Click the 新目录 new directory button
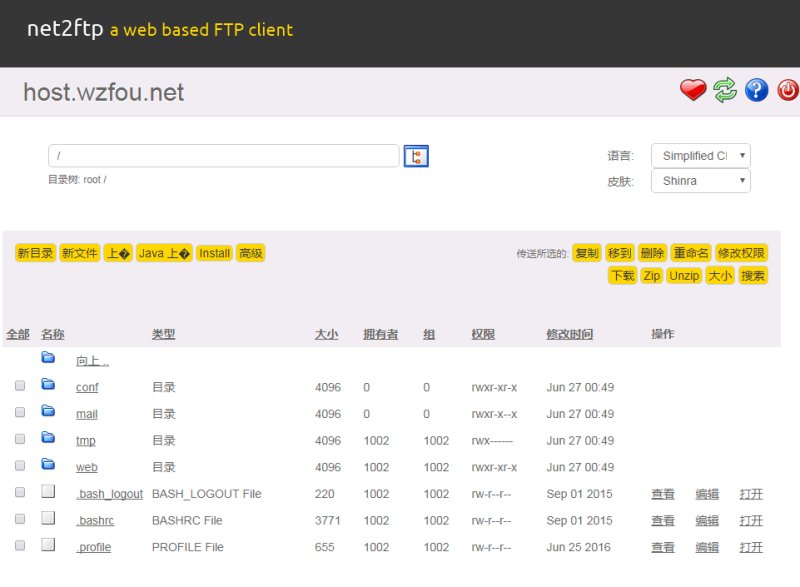 35,253
